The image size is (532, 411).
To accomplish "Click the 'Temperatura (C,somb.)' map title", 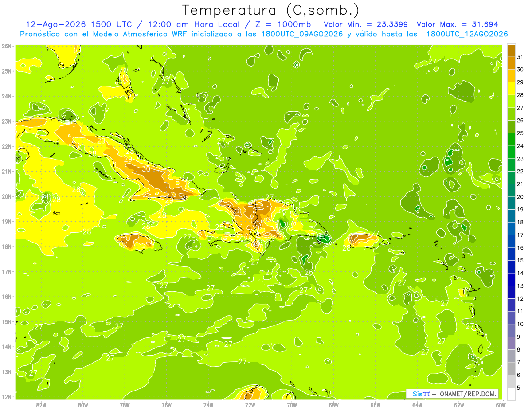I will click(271, 11).
